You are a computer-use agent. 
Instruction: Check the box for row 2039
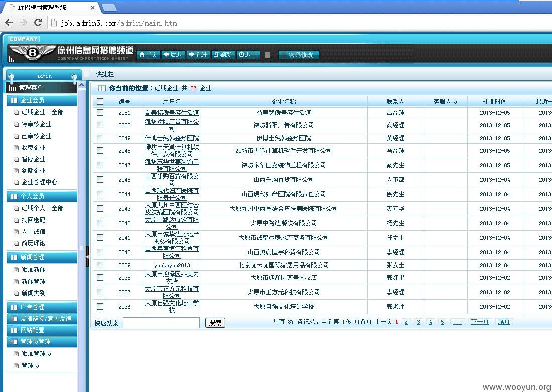tap(100, 265)
